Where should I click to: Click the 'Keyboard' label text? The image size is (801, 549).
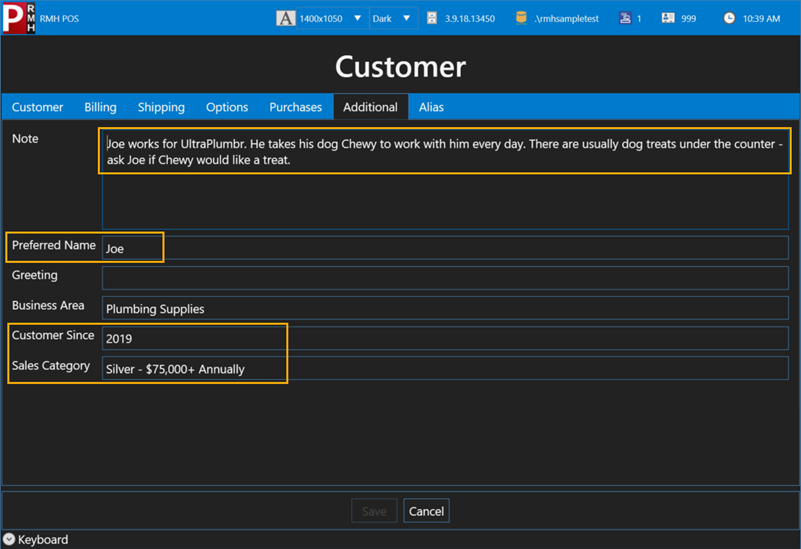(x=43, y=540)
